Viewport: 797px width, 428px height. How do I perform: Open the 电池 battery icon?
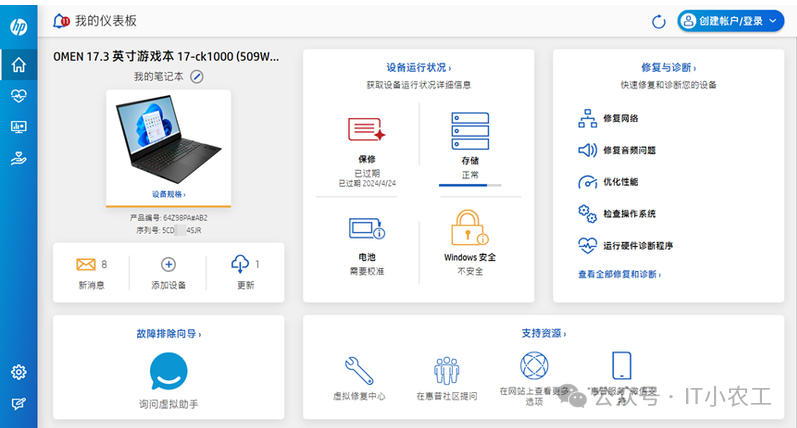367,228
